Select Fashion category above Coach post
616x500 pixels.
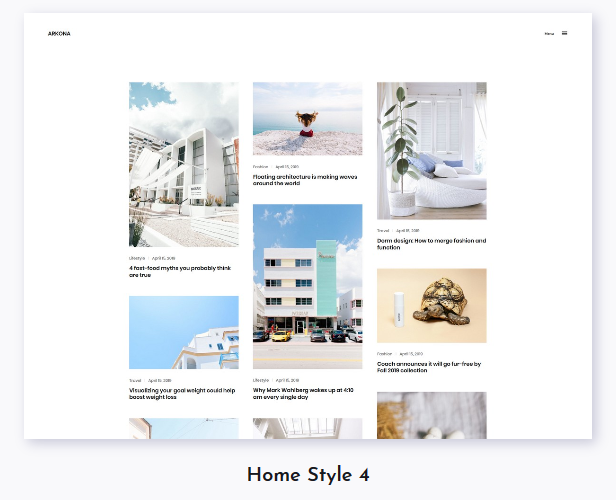pyautogui.click(x=384, y=354)
